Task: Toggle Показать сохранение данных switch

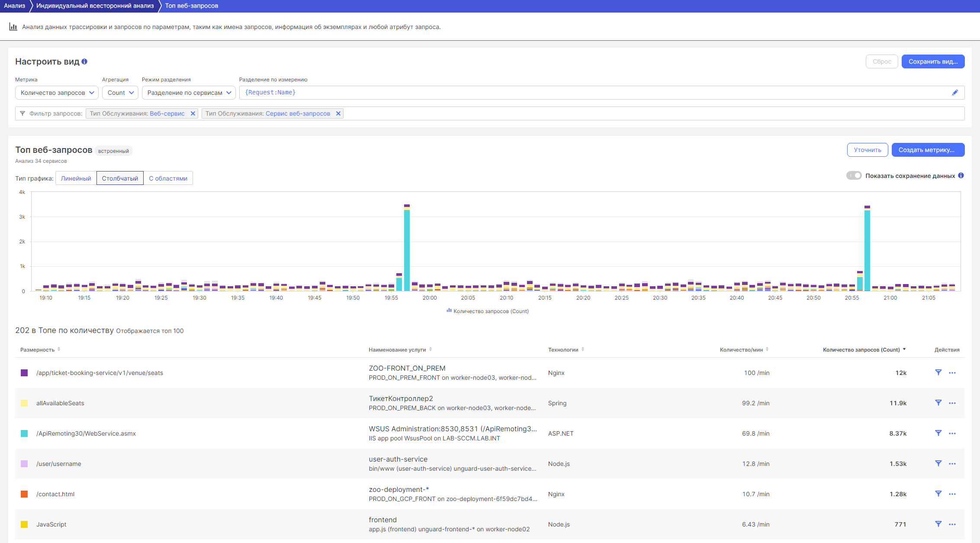Action: click(854, 175)
